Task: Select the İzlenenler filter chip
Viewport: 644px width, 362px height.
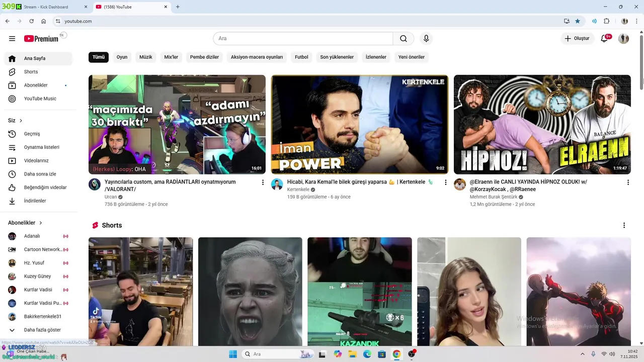Action: [376, 57]
